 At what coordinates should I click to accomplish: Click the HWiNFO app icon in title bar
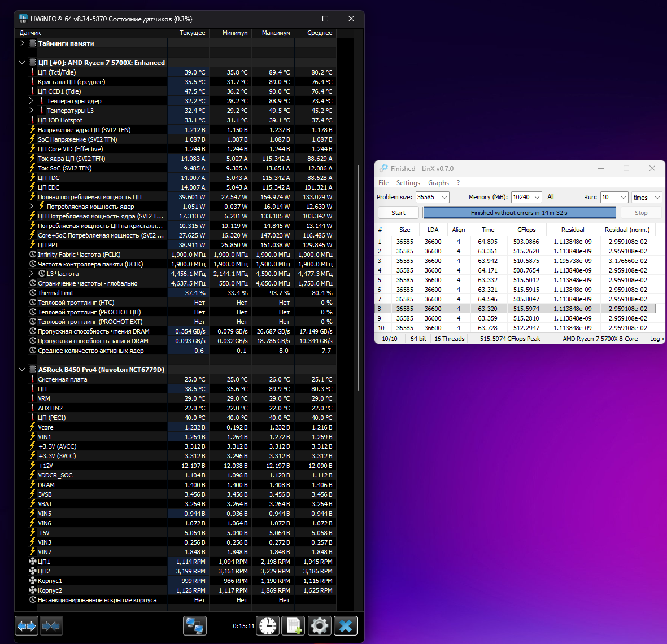[23, 19]
